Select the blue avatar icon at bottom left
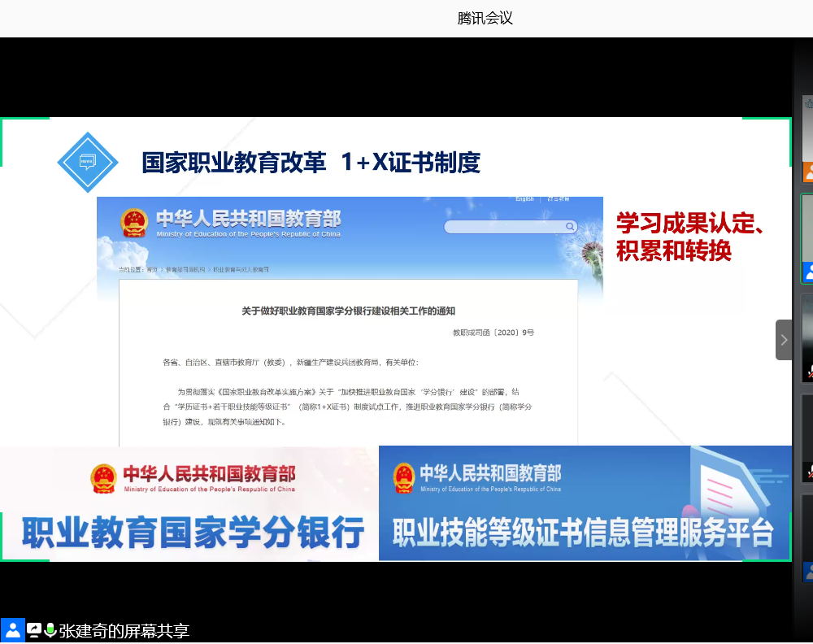 coord(12,629)
